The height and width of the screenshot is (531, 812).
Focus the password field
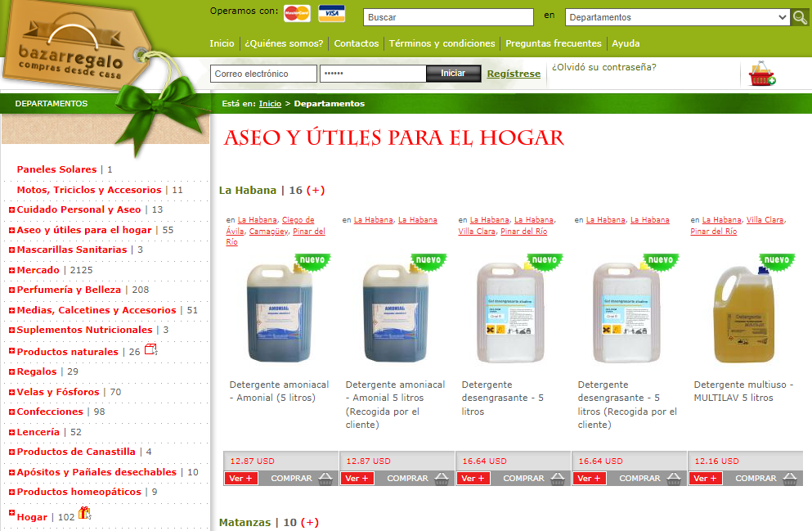click(373, 74)
